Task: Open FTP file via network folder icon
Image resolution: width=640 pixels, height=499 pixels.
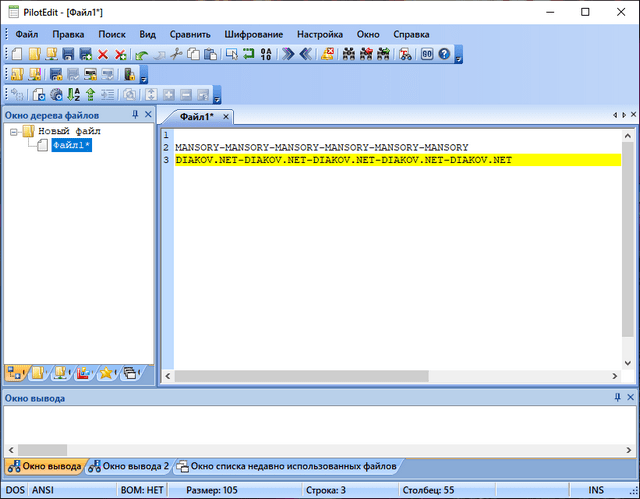Action: 51,54
